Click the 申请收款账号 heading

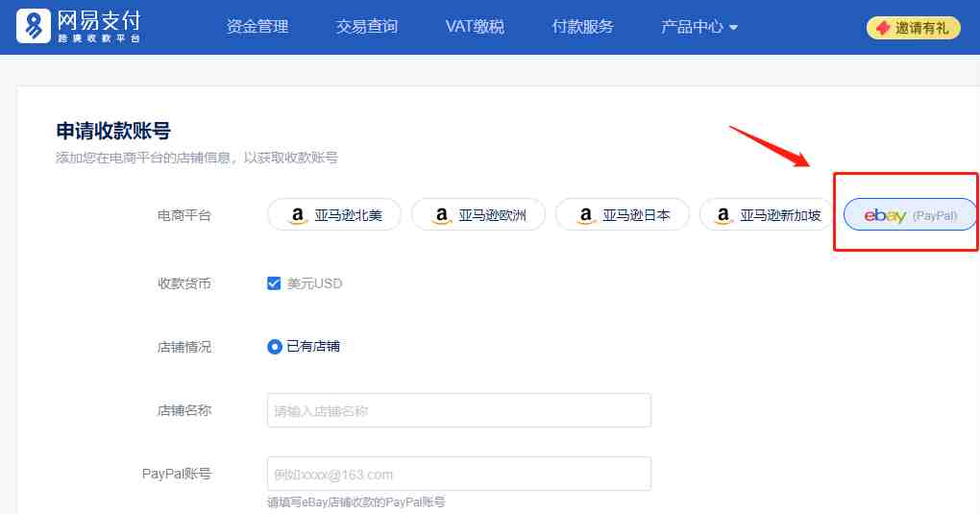113,131
